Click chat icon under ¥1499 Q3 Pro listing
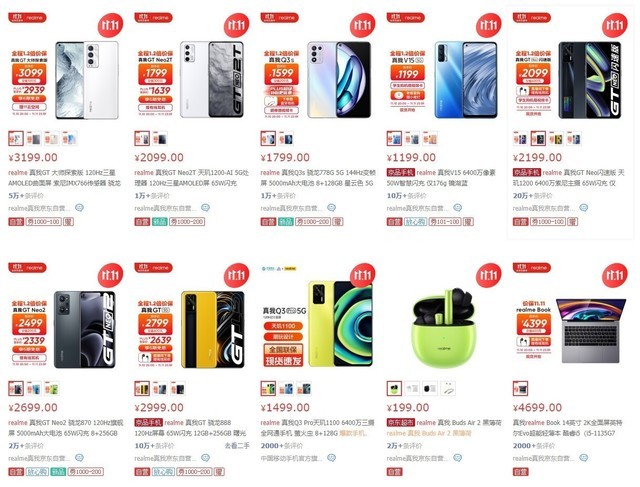 [331, 458]
